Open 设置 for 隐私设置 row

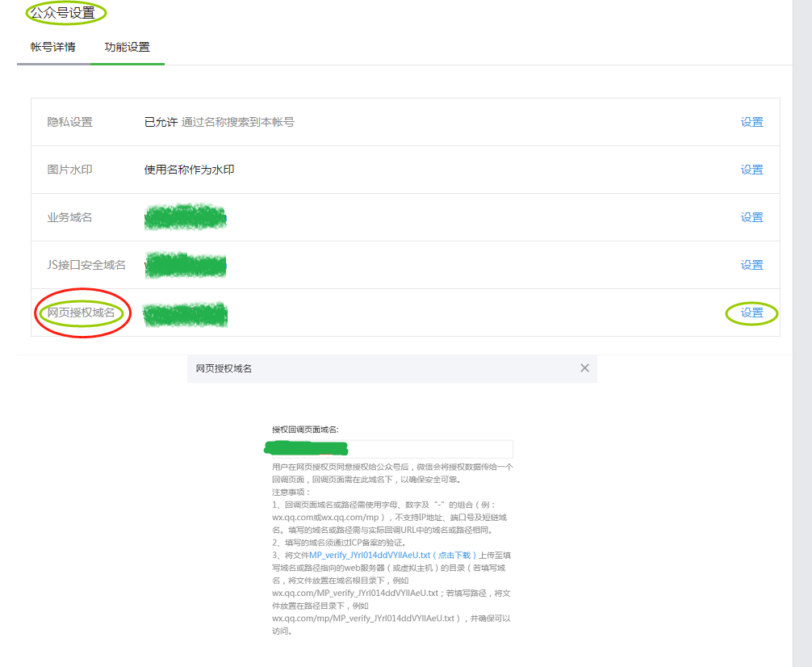[751, 122]
